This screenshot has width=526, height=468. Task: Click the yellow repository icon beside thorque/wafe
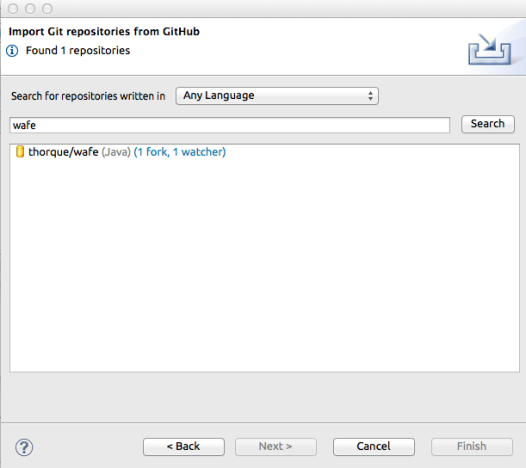(x=20, y=152)
